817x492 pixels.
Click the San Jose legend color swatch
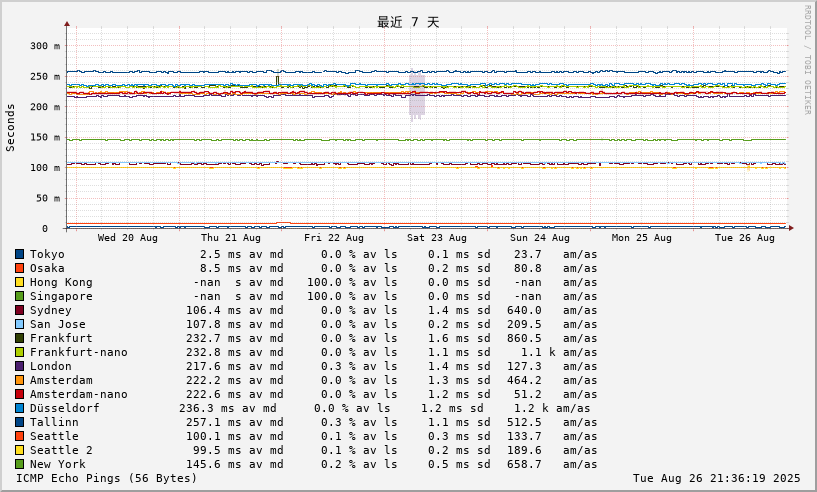[x=19, y=325]
